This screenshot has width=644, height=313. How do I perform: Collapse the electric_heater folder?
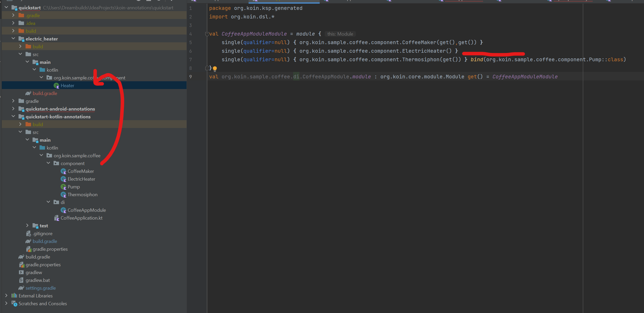(13, 38)
